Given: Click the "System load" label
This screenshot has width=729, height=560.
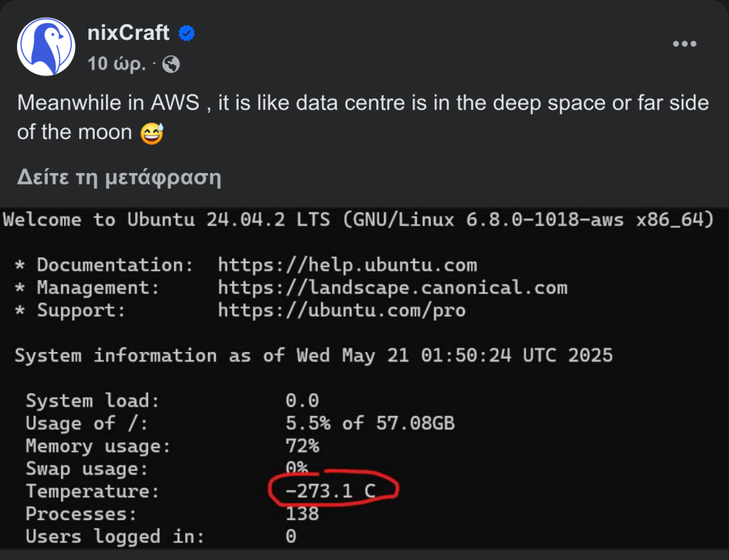Looking at the screenshot, I should [93, 400].
